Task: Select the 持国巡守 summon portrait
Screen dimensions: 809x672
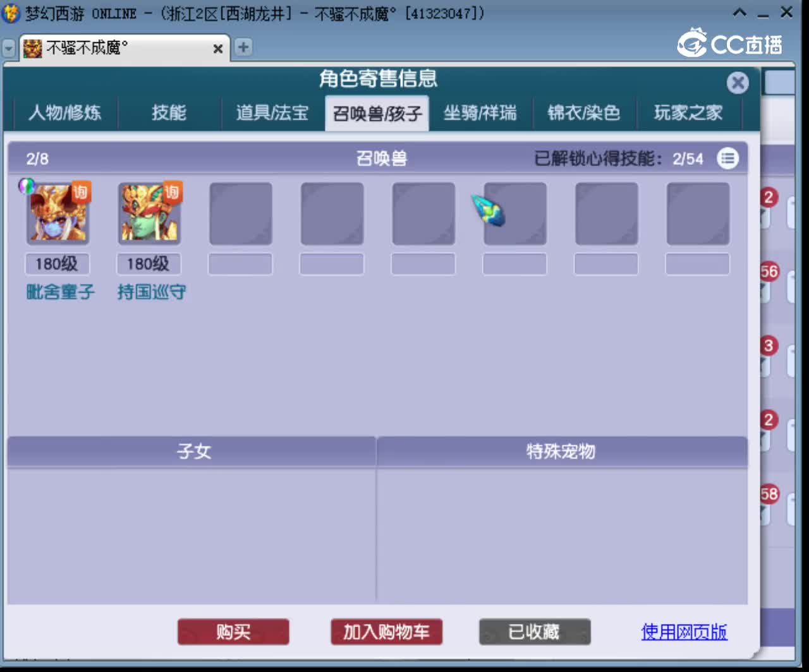Action: click(x=149, y=213)
